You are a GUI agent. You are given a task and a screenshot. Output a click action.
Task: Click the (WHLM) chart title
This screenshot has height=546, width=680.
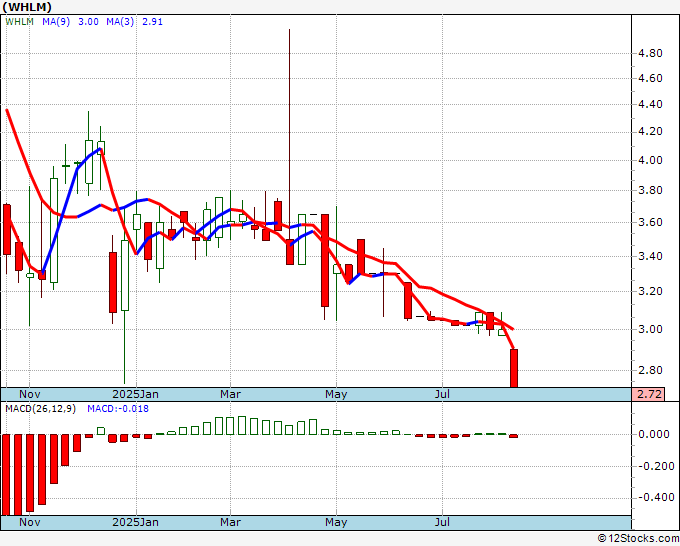click(x=27, y=7)
